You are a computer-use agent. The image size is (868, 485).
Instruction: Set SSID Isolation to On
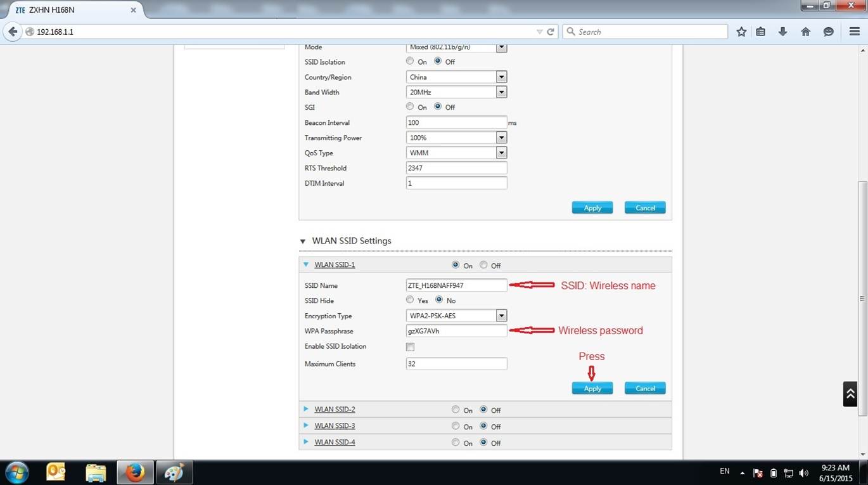point(410,61)
